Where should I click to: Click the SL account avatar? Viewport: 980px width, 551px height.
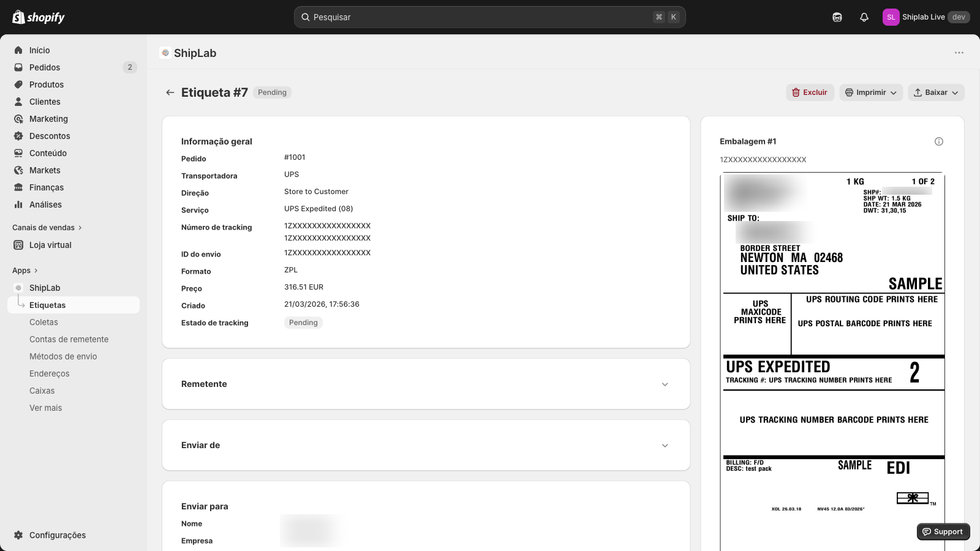click(x=891, y=17)
